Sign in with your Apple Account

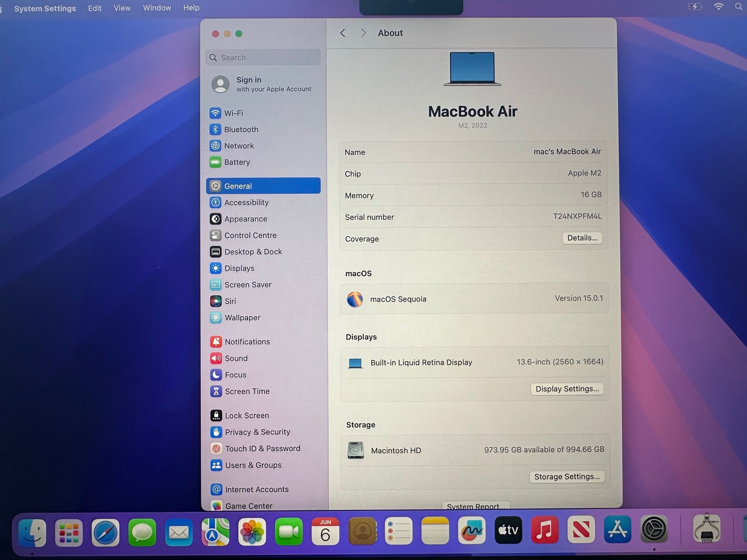pos(262,84)
